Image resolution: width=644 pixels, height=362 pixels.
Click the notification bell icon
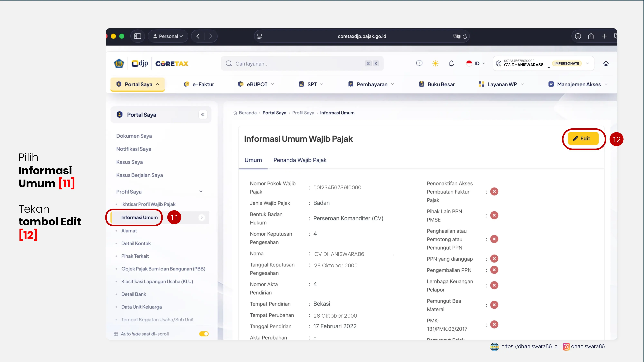[x=451, y=63]
